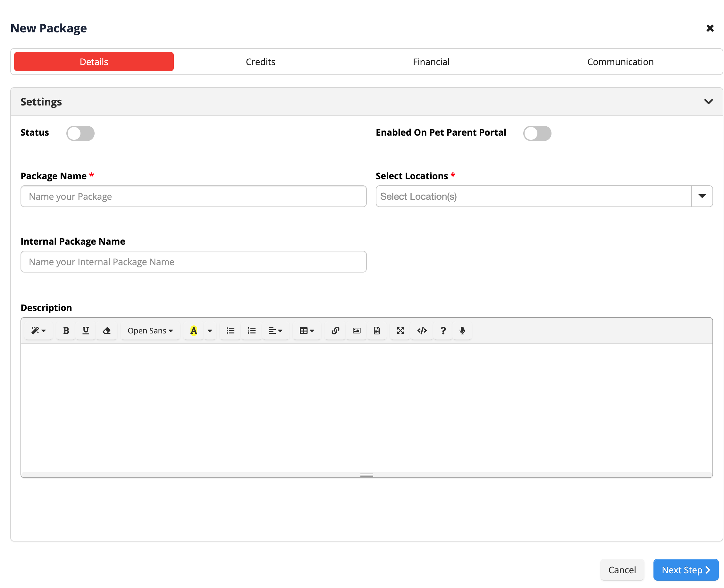Grab the editor resize handle bar
The width and height of the screenshot is (724, 588).
click(x=366, y=475)
